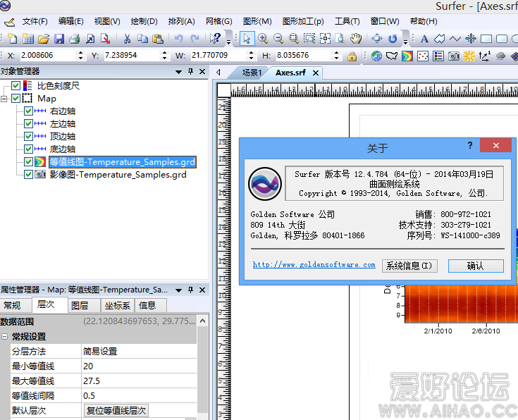Image resolution: width=518 pixels, height=420 pixels.
Task: Click the Undo arrow icon
Action: coord(179,39)
